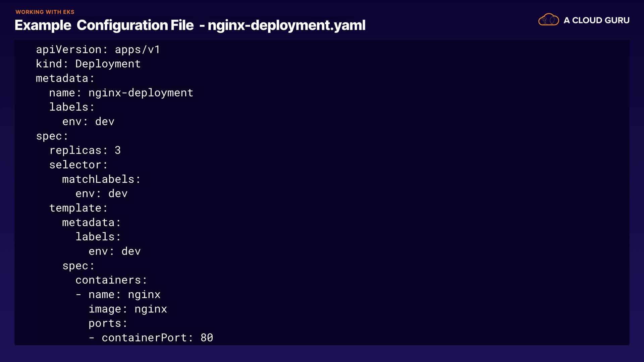Image resolution: width=644 pixels, height=362 pixels.
Task: Click the "- name: nginx" line
Action: (118, 295)
